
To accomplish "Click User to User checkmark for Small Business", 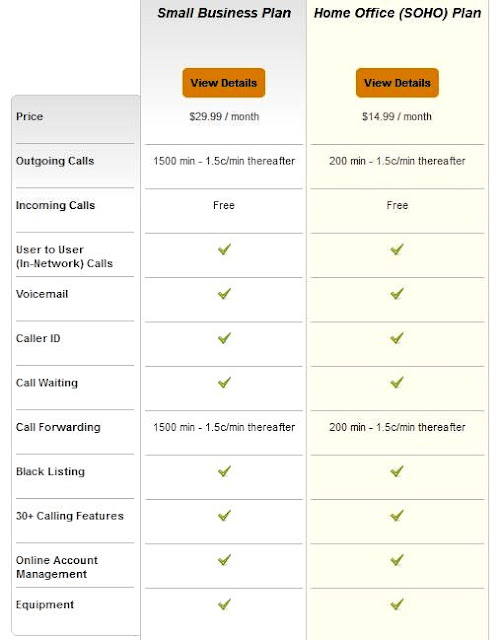I will pyautogui.click(x=224, y=249).
